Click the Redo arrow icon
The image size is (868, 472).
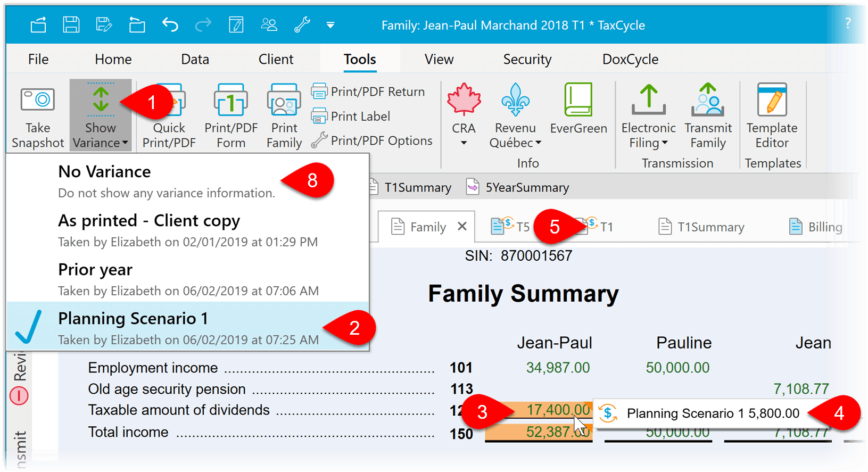tap(203, 24)
